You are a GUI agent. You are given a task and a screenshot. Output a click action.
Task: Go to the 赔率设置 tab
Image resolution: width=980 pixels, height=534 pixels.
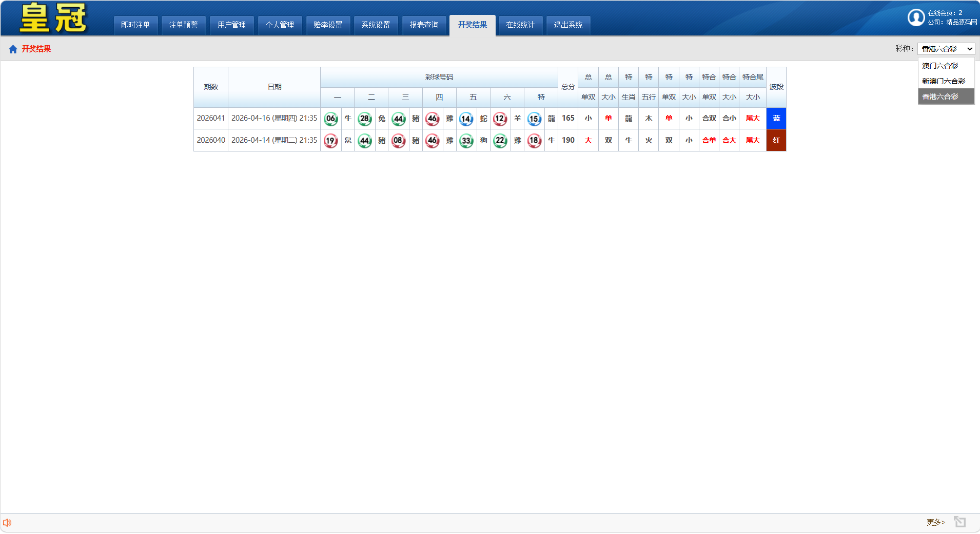[x=328, y=25]
